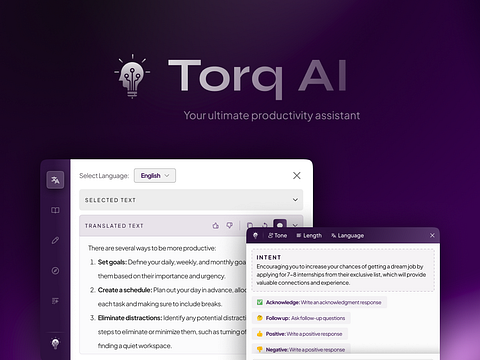The image size is (480, 360).
Task: Click the 'Create a schedule:' list item text
Action: pyautogui.click(x=125, y=290)
